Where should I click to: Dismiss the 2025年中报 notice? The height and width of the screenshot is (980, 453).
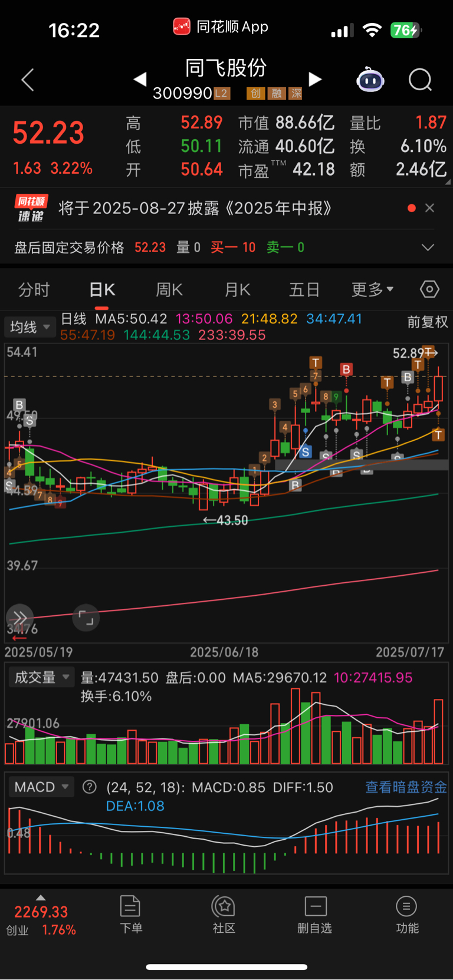[x=430, y=208]
